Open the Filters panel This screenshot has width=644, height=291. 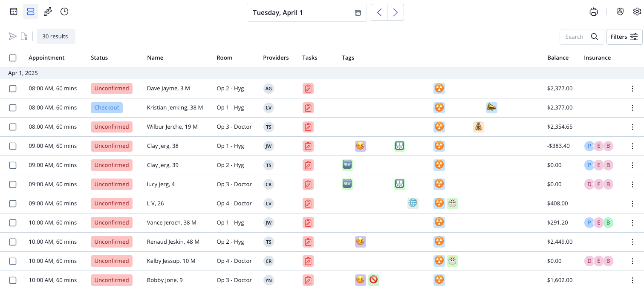tap(624, 37)
